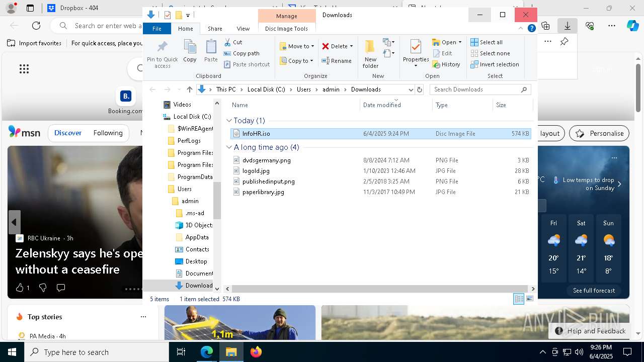644x362 pixels.
Task: Select the Home ribbon tab
Action: point(185,29)
